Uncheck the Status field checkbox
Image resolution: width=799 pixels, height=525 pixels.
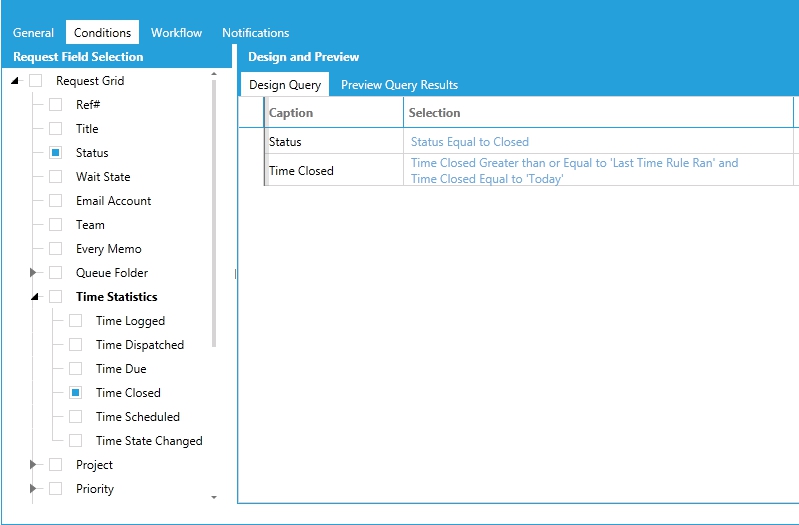(x=56, y=152)
